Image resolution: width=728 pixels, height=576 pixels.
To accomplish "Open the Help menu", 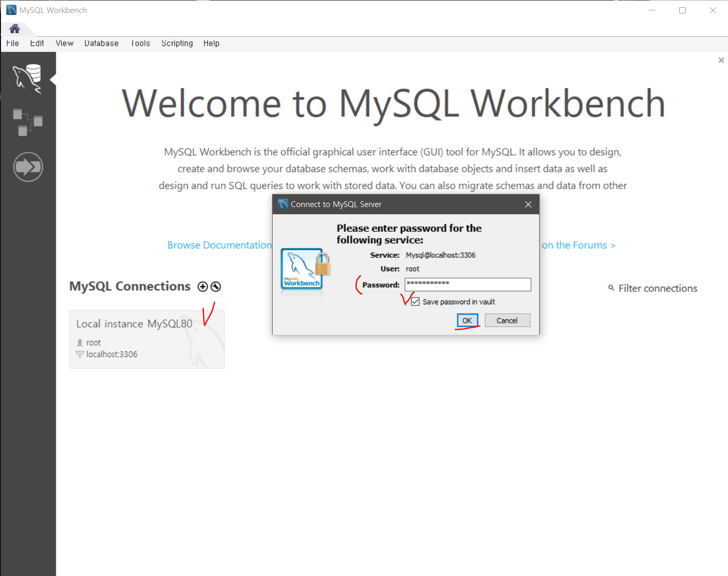I will 211,43.
